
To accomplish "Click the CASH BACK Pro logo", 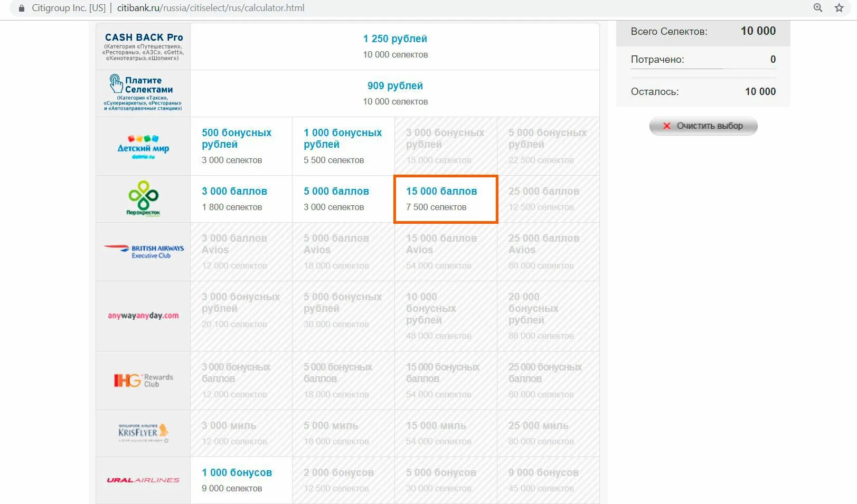I will (144, 46).
